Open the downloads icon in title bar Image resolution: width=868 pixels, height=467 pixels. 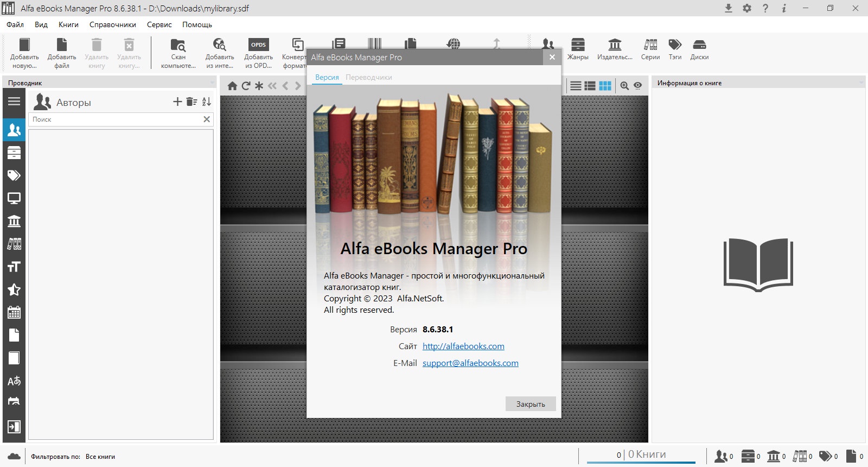coord(729,8)
